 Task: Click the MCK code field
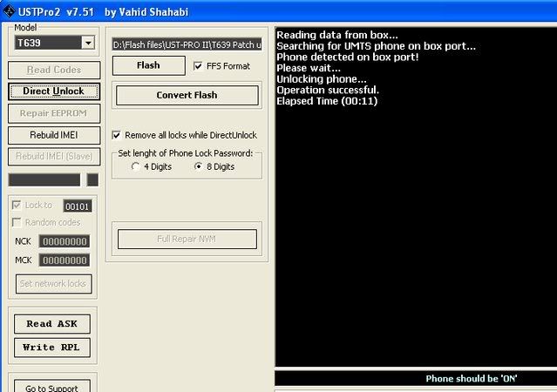[65, 260]
